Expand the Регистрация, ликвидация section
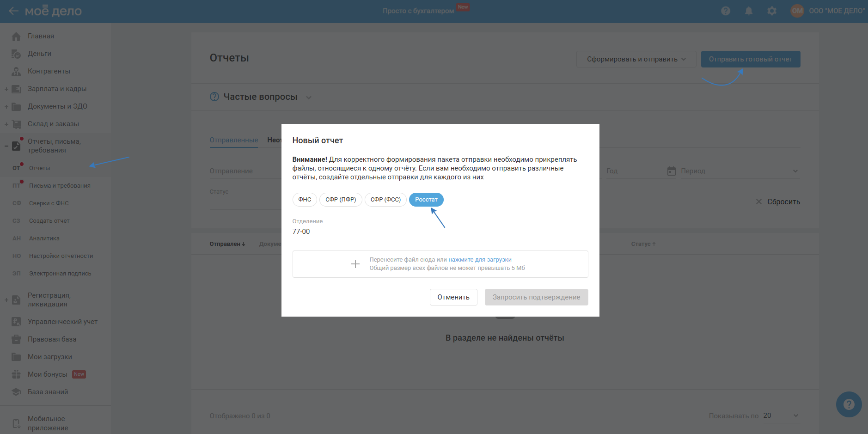868x434 pixels. (6, 300)
